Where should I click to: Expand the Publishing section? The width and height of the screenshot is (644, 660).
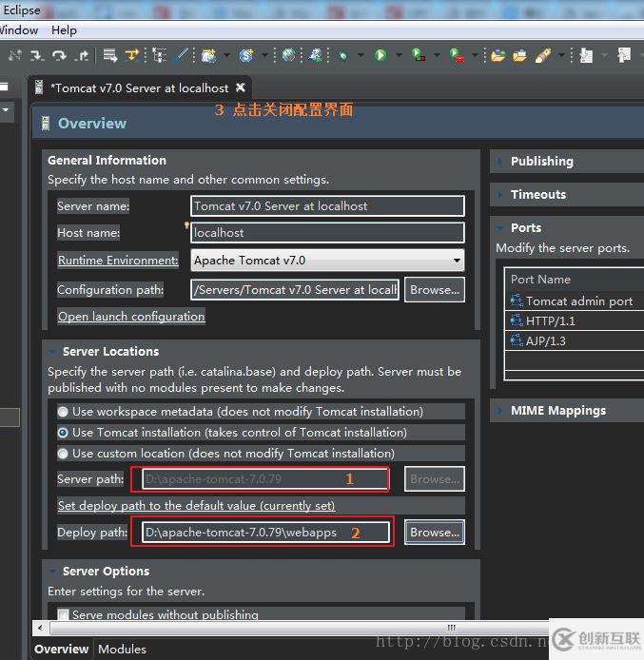(499, 161)
